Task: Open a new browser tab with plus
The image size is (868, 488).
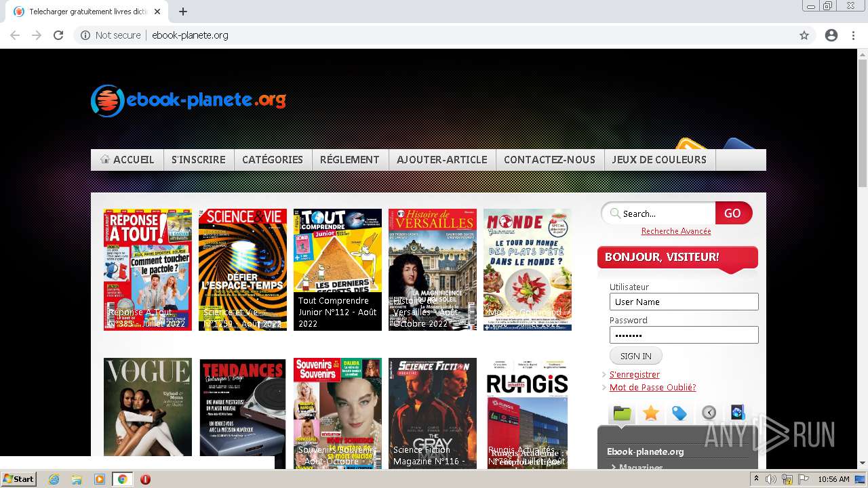Action: click(183, 12)
